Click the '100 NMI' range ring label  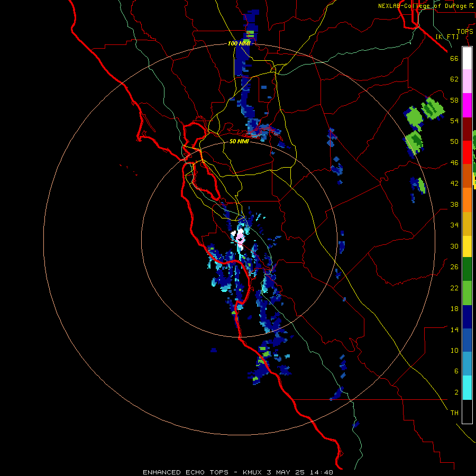(239, 43)
